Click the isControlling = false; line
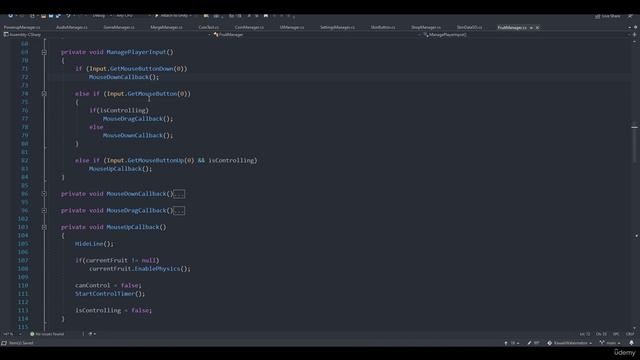The height and width of the screenshot is (360, 640). pos(113,311)
